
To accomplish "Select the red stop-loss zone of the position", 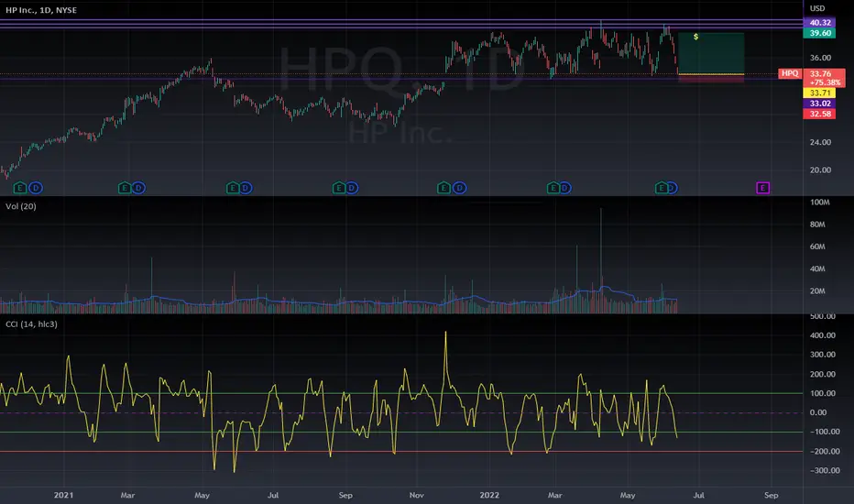I will 711,79.
